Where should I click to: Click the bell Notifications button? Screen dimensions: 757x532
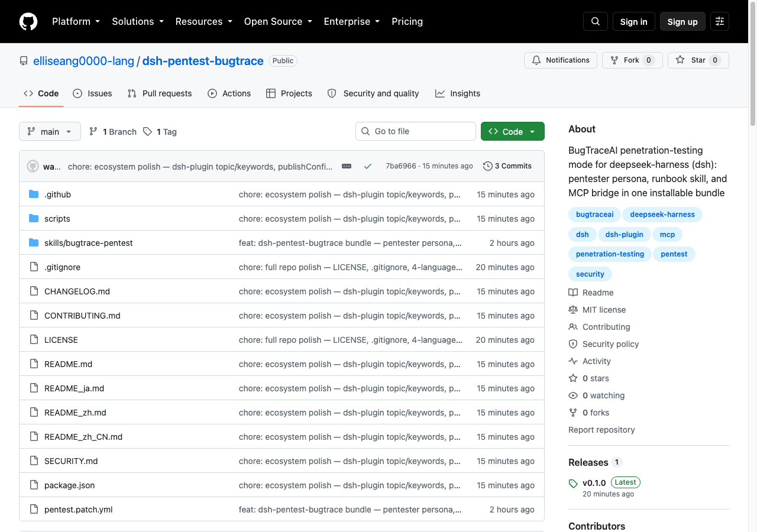tap(561, 60)
